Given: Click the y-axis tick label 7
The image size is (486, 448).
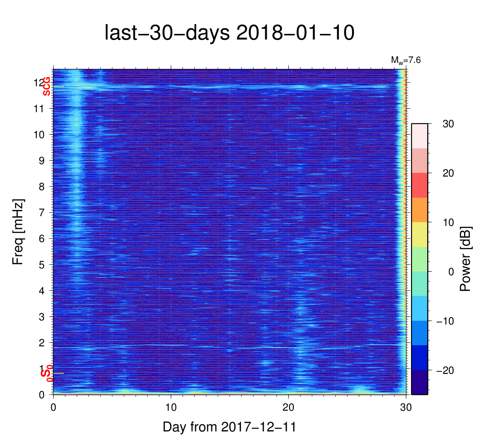Looking at the screenshot, I should [x=41, y=212].
